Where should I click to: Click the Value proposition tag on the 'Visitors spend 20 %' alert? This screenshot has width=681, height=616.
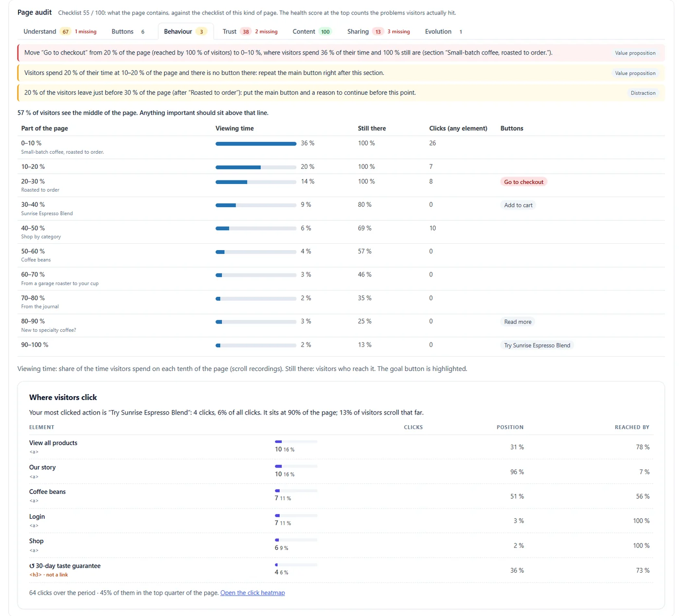635,73
